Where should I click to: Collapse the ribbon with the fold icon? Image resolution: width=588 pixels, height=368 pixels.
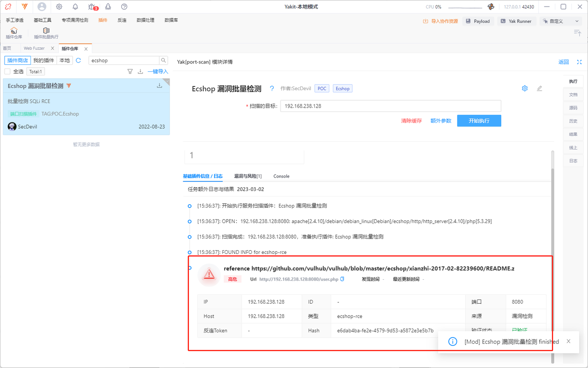tap(577, 32)
